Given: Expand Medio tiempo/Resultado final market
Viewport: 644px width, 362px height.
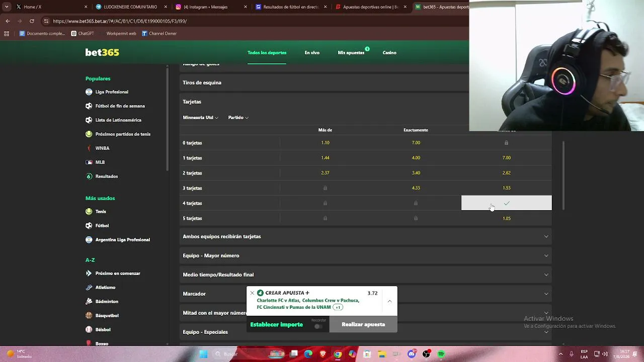Looking at the screenshot, I should (366, 275).
